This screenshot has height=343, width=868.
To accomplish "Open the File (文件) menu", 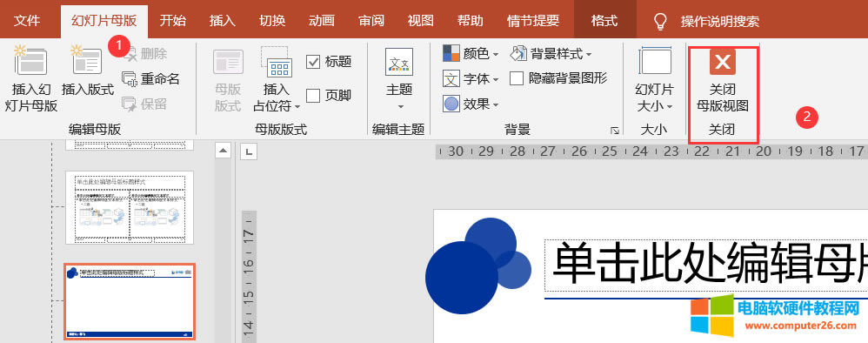I will [x=27, y=21].
